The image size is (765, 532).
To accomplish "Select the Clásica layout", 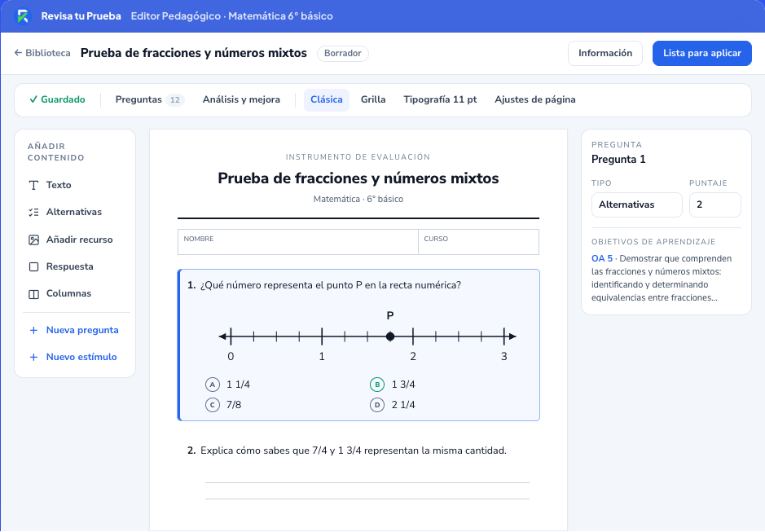I will (x=327, y=99).
